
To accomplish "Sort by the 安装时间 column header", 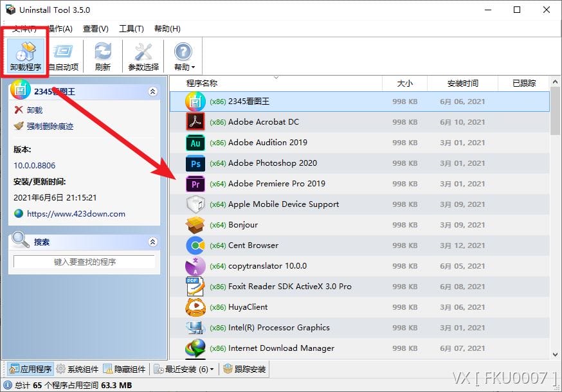I will (x=462, y=83).
